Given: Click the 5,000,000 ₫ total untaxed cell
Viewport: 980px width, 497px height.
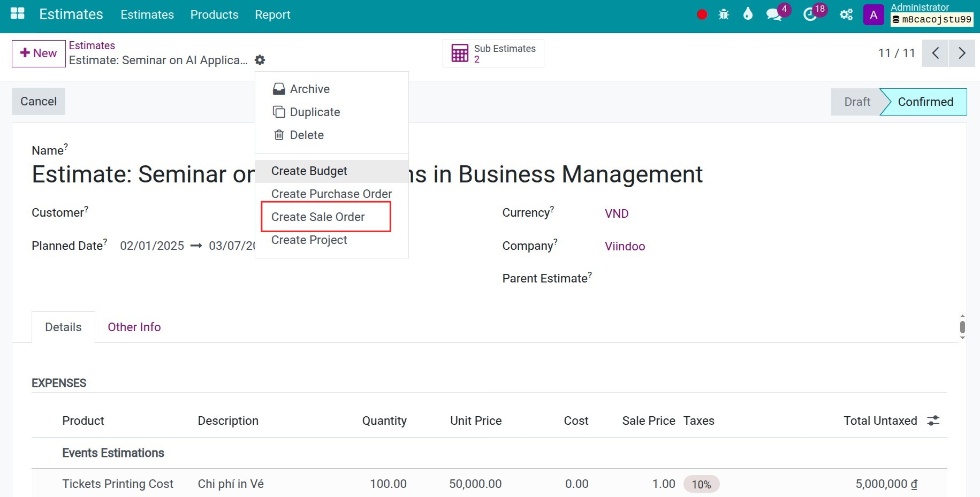Looking at the screenshot, I should coord(886,484).
